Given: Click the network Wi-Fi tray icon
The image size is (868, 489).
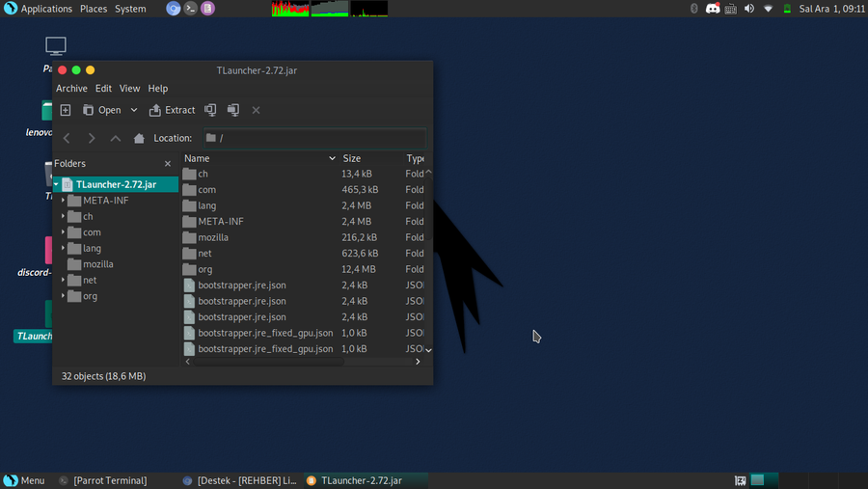Looking at the screenshot, I should (768, 9).
